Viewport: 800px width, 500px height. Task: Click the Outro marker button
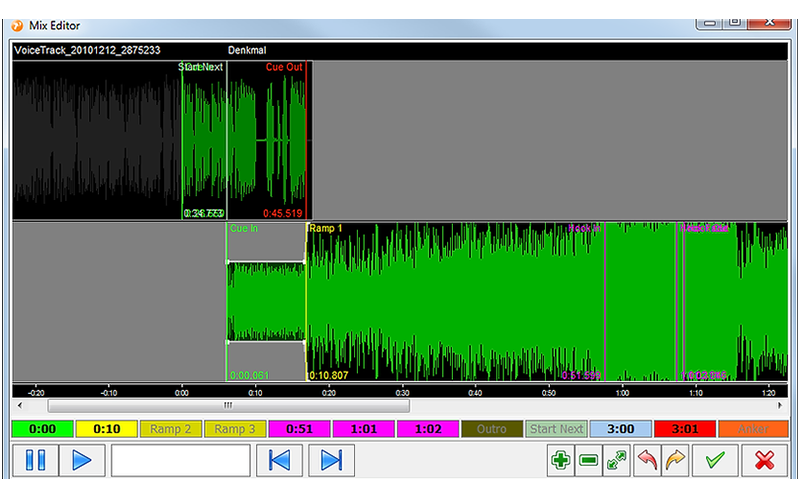[492, 429]
